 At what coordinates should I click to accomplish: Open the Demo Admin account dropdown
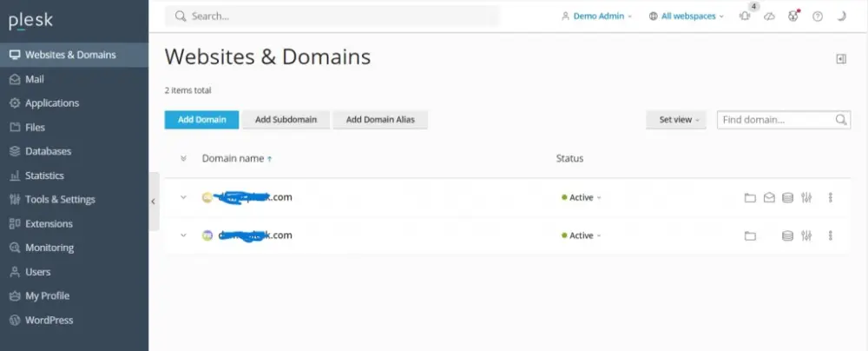[596, 17]
